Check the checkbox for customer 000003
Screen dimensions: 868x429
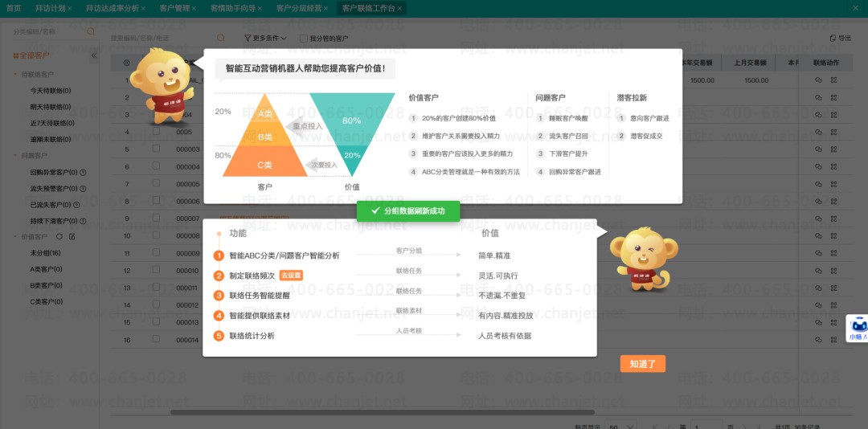(157, 149)
